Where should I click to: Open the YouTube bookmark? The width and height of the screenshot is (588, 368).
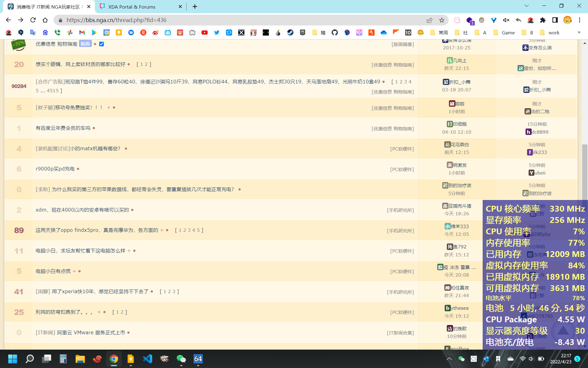pos(205,33)
